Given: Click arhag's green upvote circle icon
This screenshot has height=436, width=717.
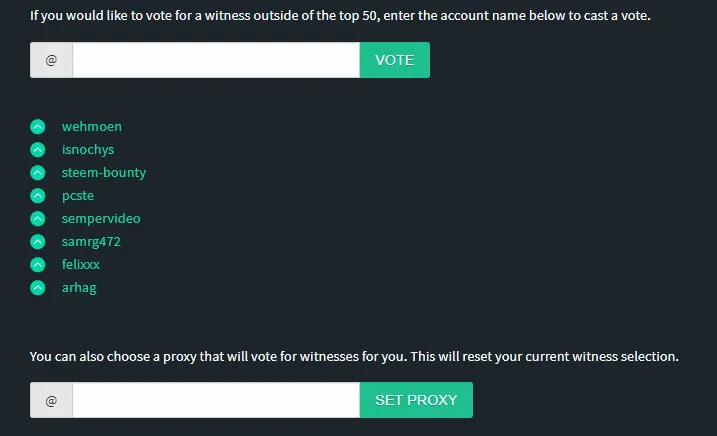Looking at the screenshot, I should (x=37, y=288).
